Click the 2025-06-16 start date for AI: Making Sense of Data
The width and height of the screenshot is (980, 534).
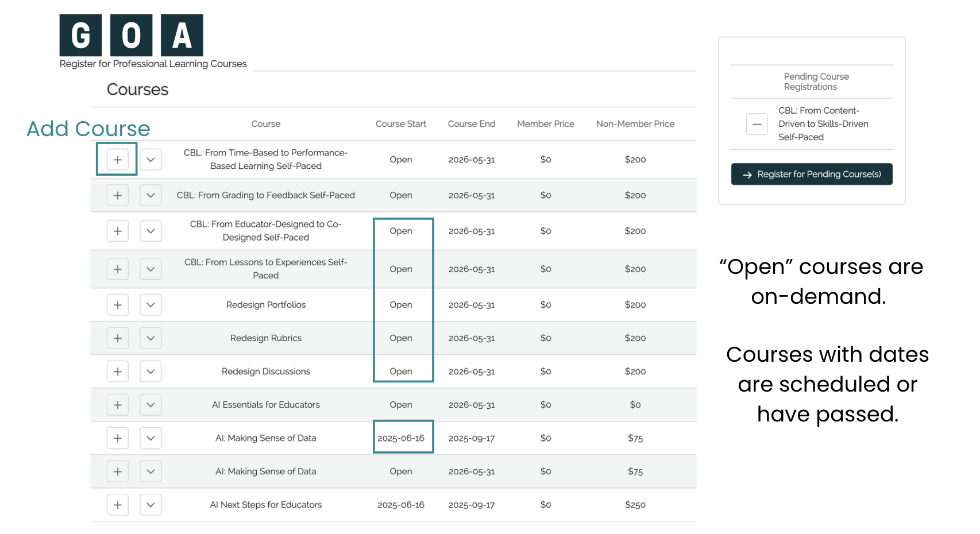pos(400,438)
